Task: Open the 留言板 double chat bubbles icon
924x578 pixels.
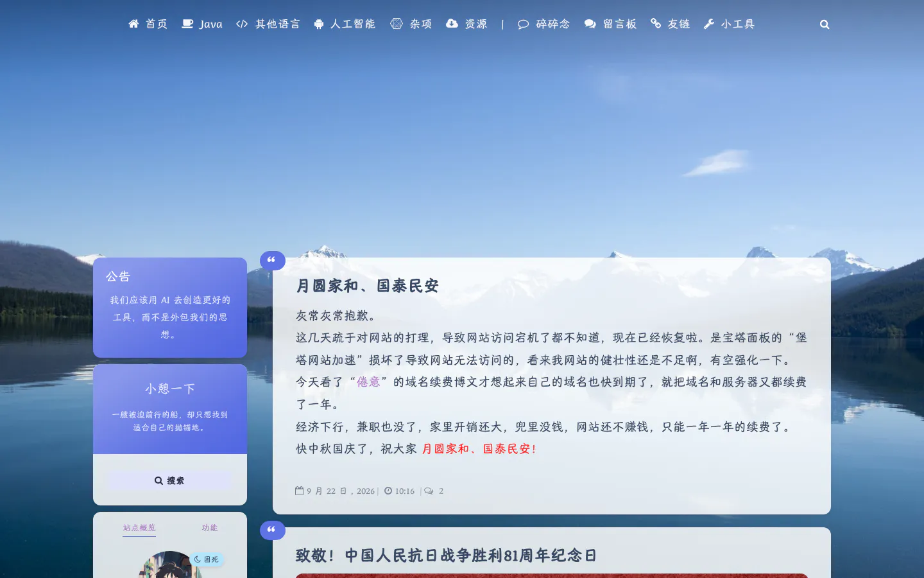Action: (x=590, y=24)
